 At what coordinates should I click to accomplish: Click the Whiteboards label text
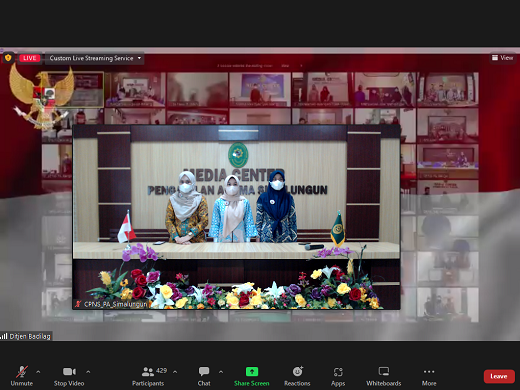[x=384, y=383]
